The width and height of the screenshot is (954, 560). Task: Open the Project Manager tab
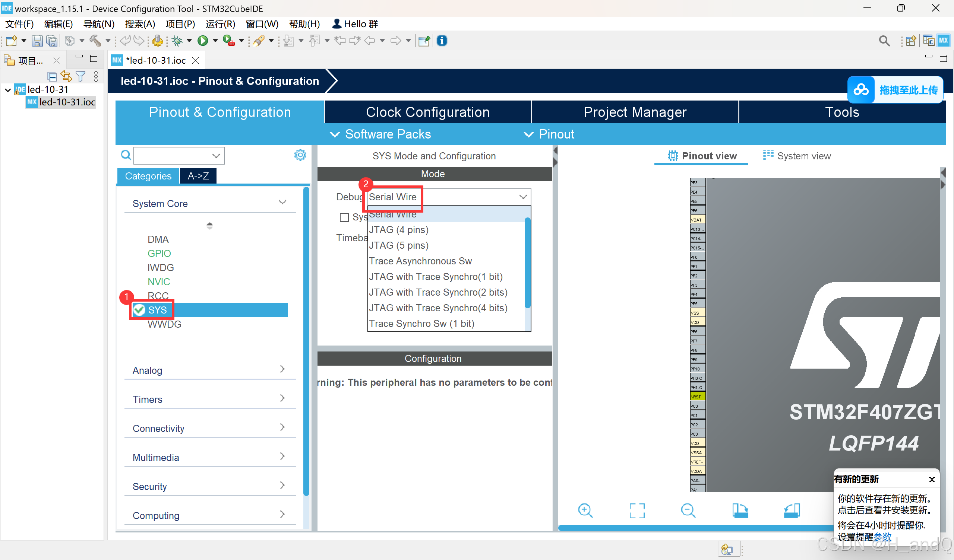tap(635, 112)
